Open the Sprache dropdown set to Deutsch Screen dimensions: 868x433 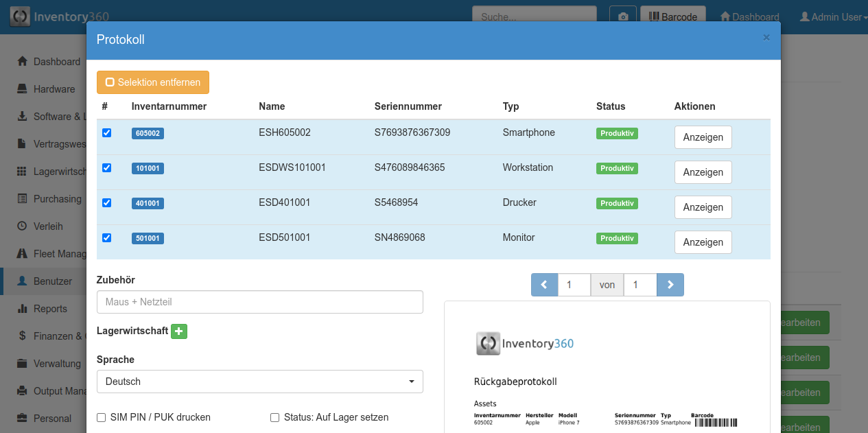259,382
